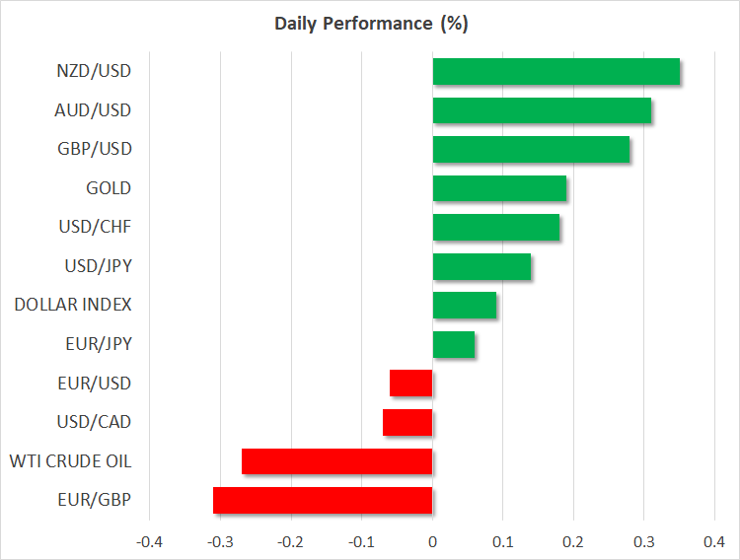Image resolution: width=740 pixels, height=560 pixels.
Task: Select the 0 tick on the horizontal axis
Action: pyautogui.click(x=432, y=542)
